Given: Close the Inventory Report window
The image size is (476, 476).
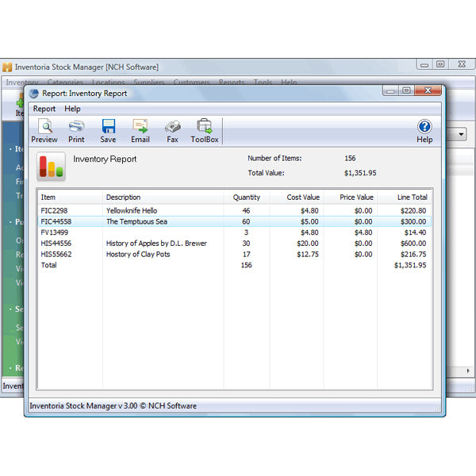Looking at the screenshot, I should pos(428,90).
